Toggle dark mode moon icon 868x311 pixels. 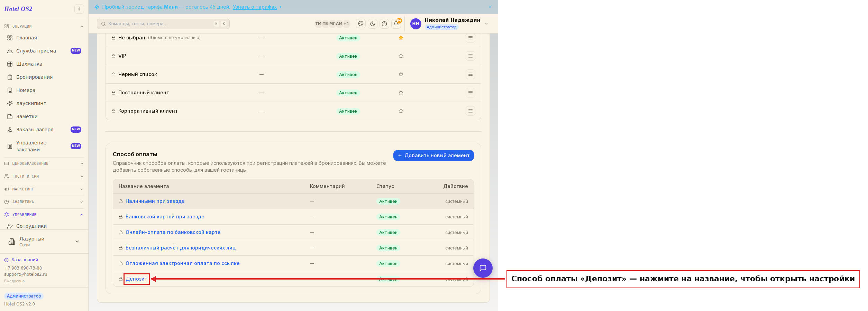coord(373,24)
